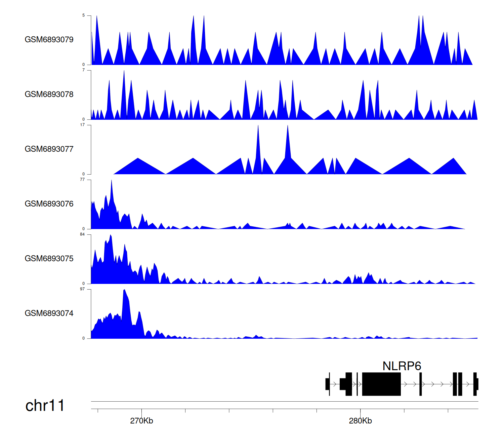Screen dimensions: 504x444
Task: Click the GSM6893077 track name
Action: (x=49, y=149)
